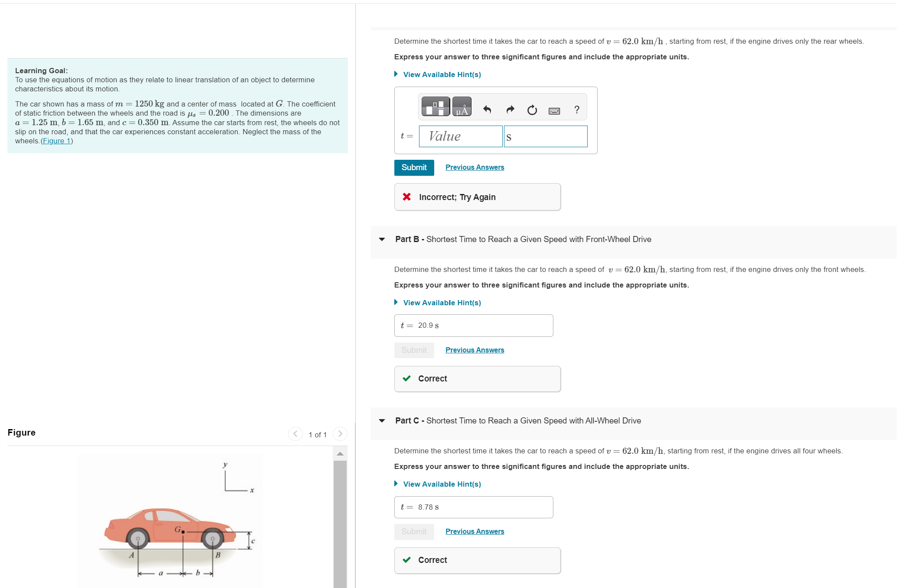Open the question mark help icon

click(576, 110)
